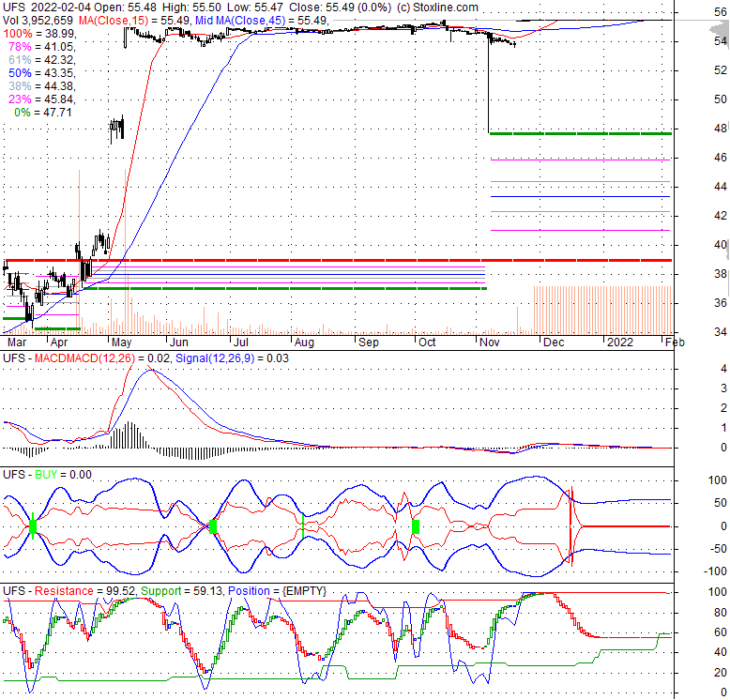The width and height of the screenshot is (730, 700).
Task: Click the 56 price axis label
Action: pyautogui.click(x=721, y=12)
